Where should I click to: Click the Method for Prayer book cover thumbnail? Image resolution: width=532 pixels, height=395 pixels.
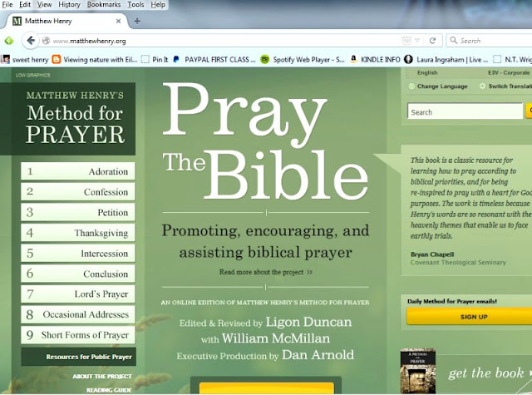pyautogui.click(x=418, y=371)
